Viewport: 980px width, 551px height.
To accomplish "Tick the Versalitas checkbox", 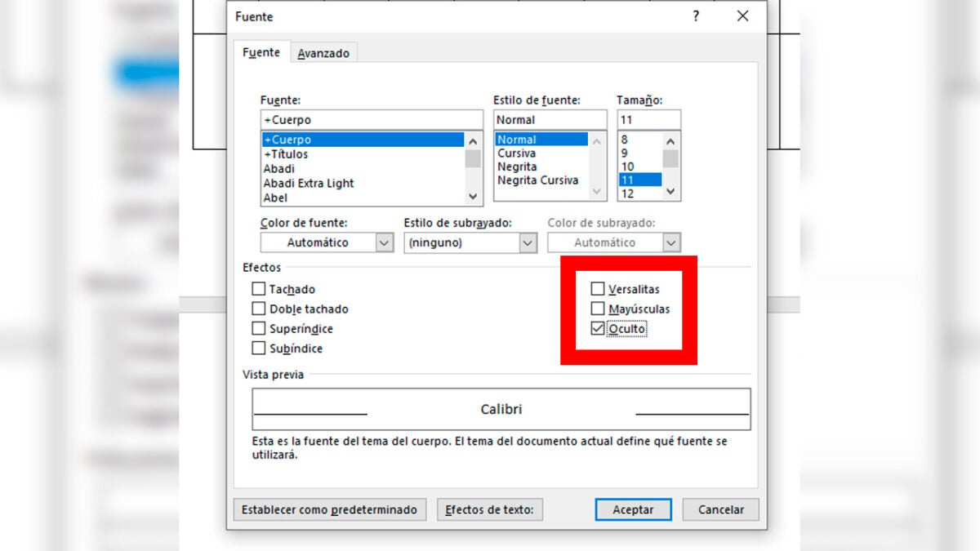I will click(598, 289).
